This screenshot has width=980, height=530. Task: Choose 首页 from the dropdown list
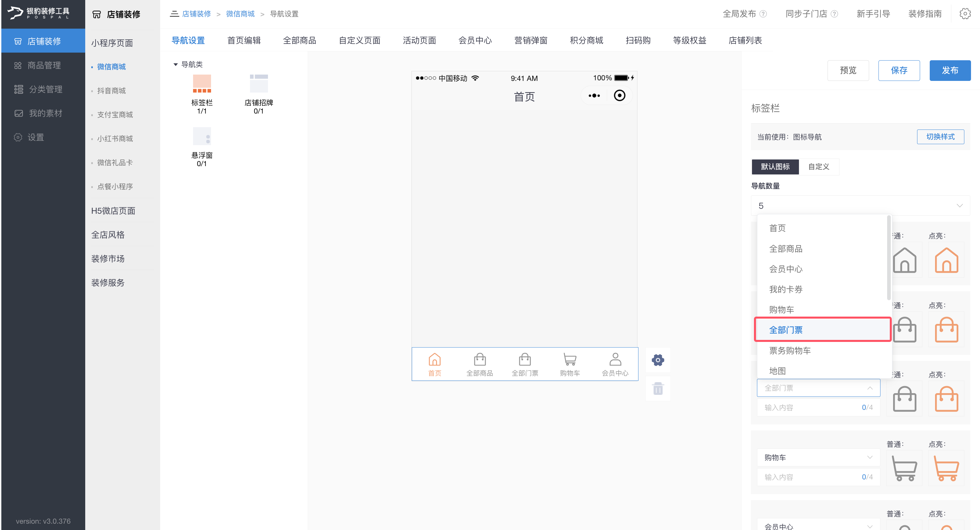(x=822, y=228)
